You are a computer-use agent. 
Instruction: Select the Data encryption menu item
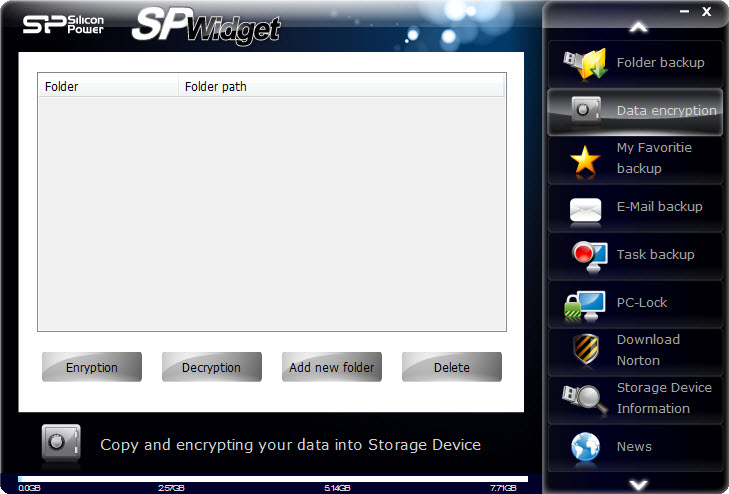pos(635,112)
